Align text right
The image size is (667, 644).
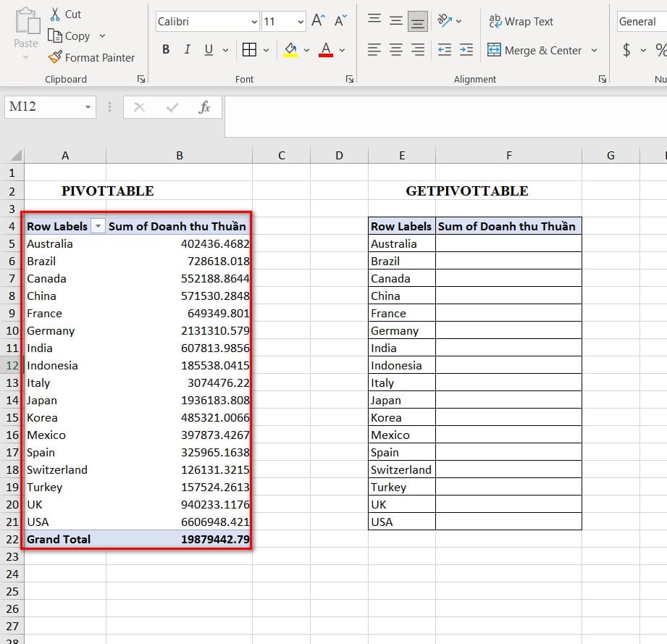418,50
